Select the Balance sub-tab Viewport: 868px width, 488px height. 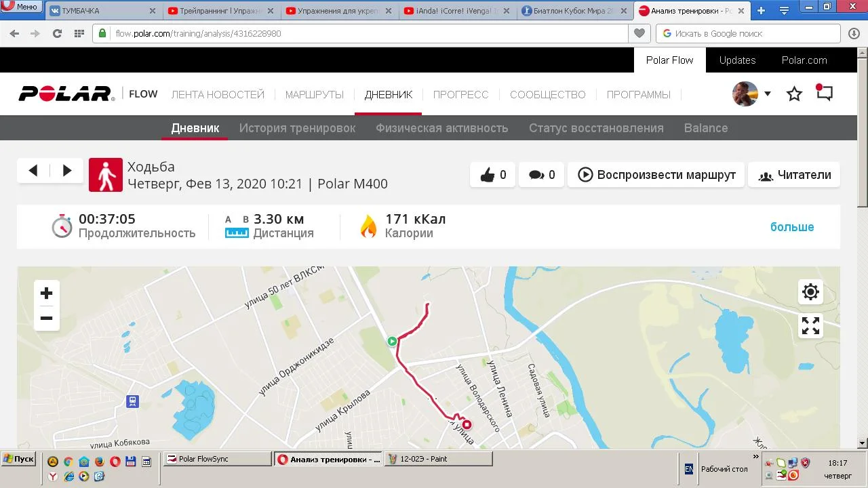click(706, 128)
